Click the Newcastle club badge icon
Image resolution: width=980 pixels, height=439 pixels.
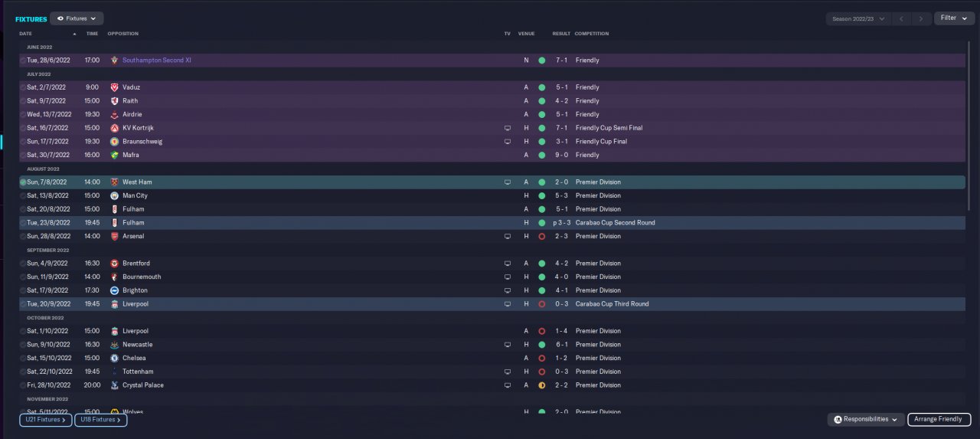tap(114, 345)
